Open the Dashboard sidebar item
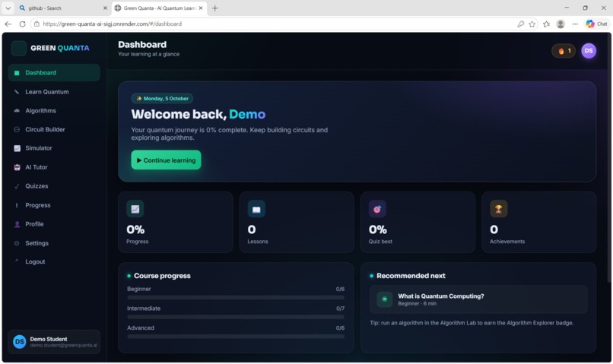 point(54,73)
